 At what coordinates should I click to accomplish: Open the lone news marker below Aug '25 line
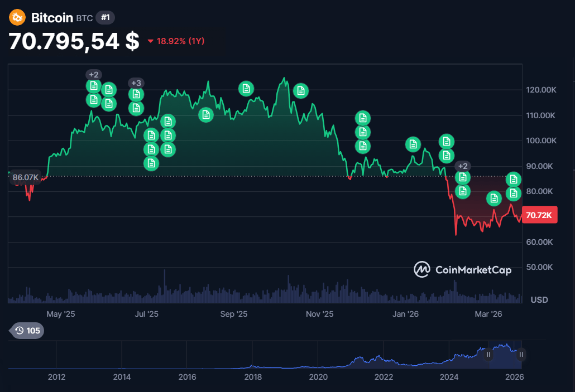pyautogui.click(x=206, y=115)
